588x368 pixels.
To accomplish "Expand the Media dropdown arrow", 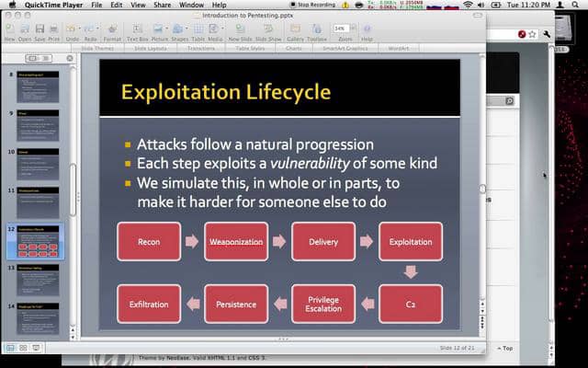I will tap(222, 29).
